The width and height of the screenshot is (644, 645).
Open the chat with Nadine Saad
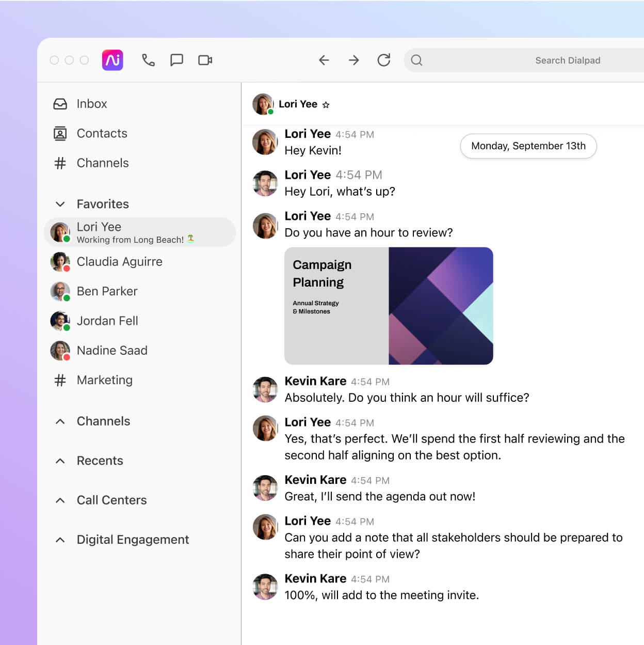[x=112, y=351]
